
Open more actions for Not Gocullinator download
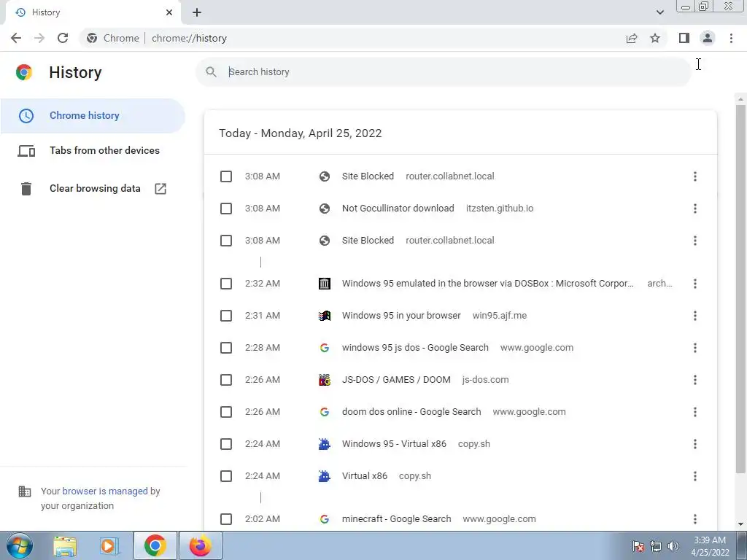[695, 209]
